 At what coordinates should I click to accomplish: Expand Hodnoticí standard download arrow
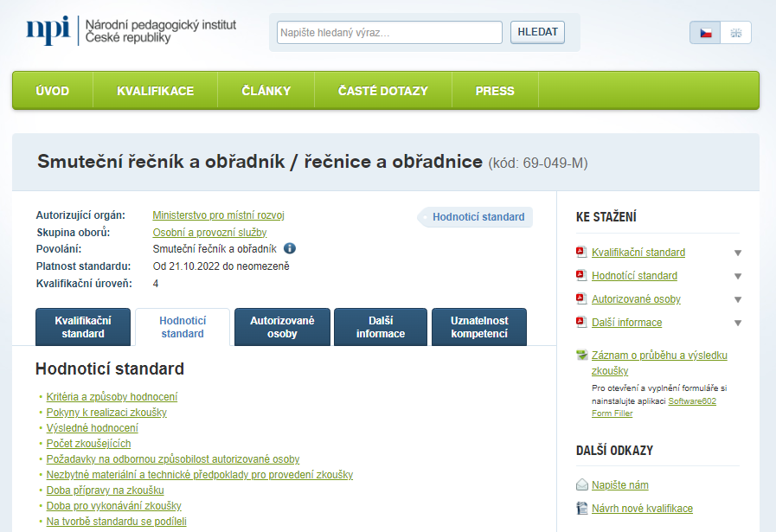[x=738, y=276]
